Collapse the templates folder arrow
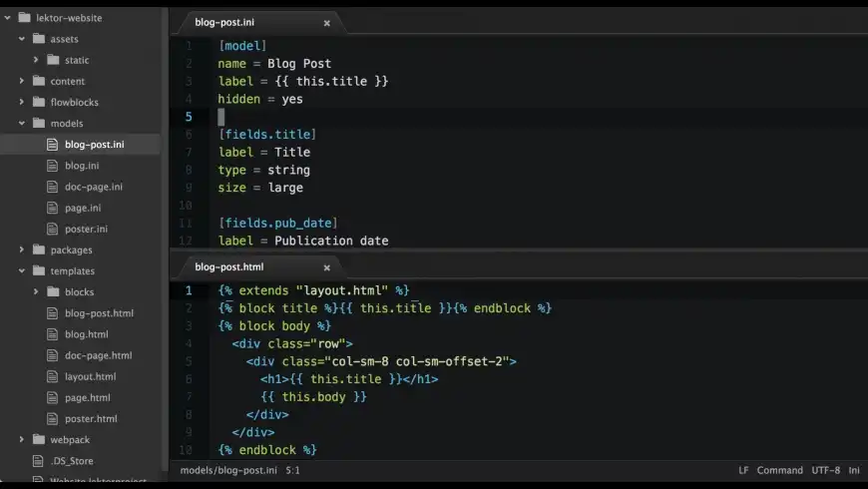The image size is (868, 489). pos(22,270)
